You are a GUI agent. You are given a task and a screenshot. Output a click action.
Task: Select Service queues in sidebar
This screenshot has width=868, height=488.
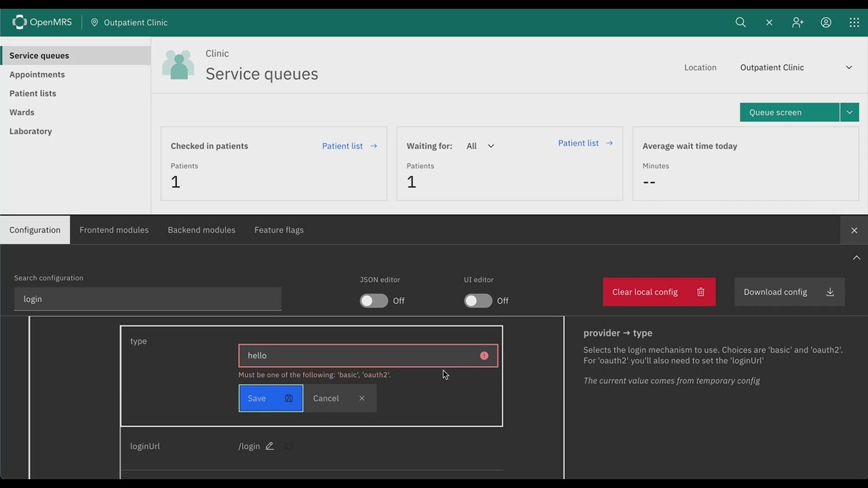[75, 56]
